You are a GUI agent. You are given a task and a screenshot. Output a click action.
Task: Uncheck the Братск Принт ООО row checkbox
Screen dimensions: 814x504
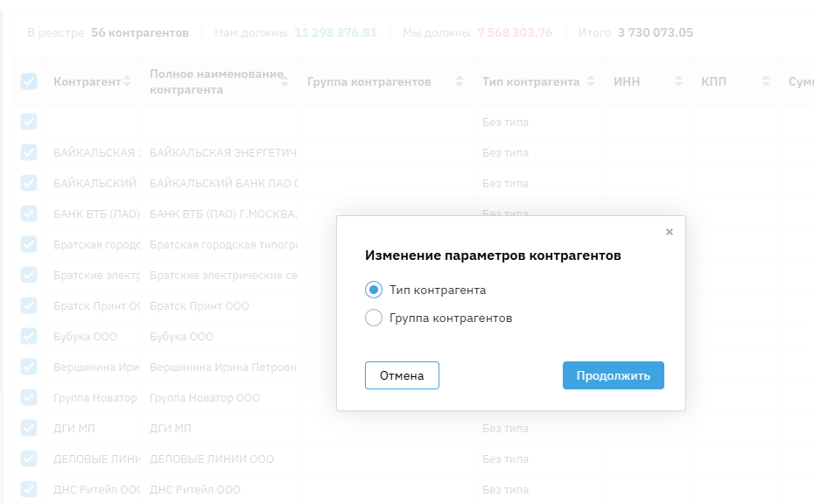point(29,305)
